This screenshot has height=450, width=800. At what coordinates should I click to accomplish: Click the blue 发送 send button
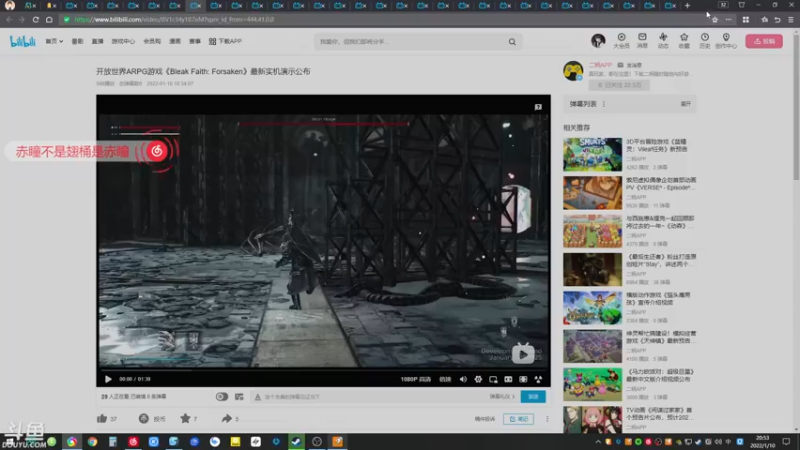pos(533,396)
